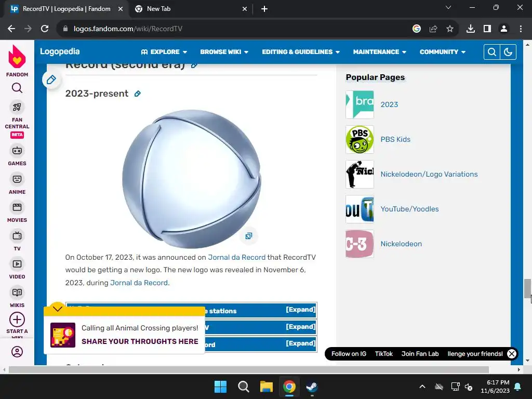Viewport: 532px width, 399px height.
Task: Enlarge the RecordTV logo image icon
Action: pos(249,236)
